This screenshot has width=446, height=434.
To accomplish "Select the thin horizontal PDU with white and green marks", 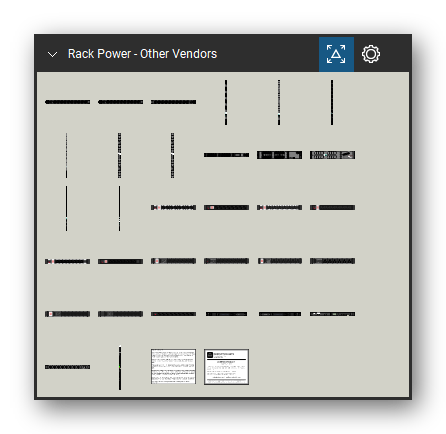I will pos(332,314).
